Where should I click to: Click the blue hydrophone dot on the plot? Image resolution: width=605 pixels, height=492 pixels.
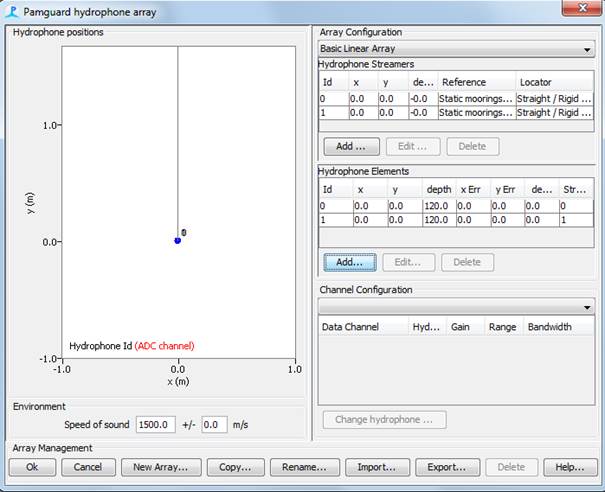tap(177, 241)
